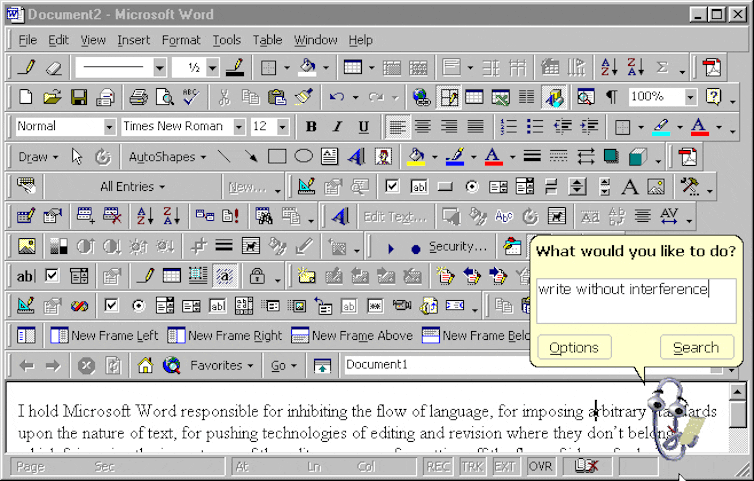The image size is (754, 481).
Task: Open the Format menu
Action: point(181,40)
